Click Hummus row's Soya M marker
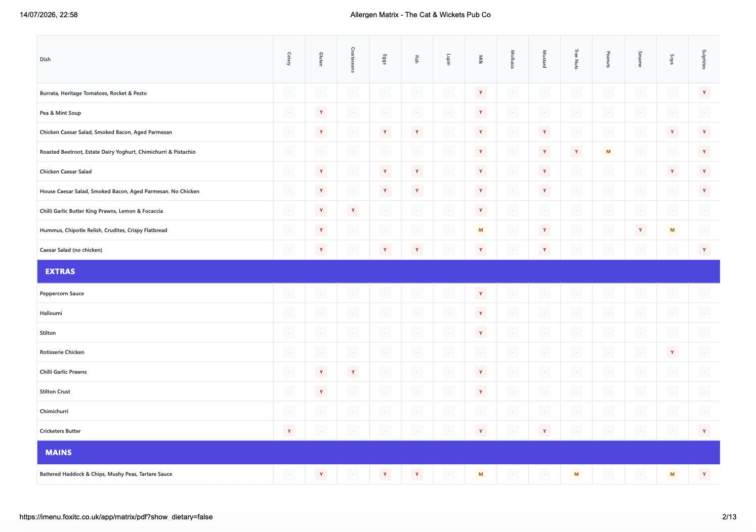Screen dimensions: 756x532 pos(672,230)
